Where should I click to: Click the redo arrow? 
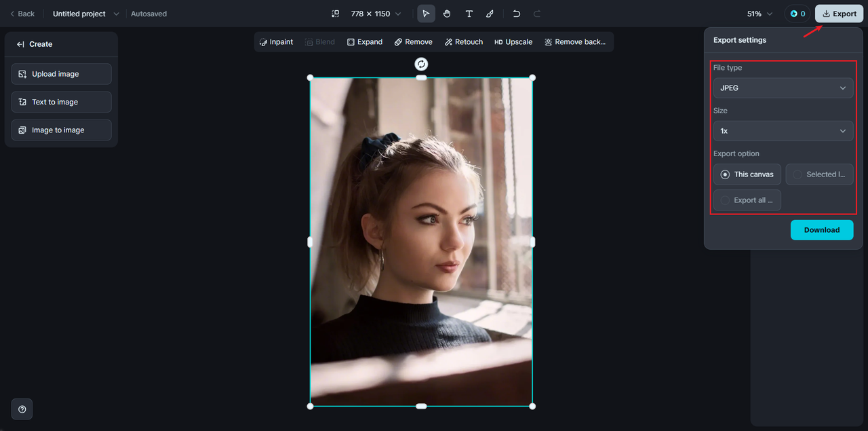[537, 14]
